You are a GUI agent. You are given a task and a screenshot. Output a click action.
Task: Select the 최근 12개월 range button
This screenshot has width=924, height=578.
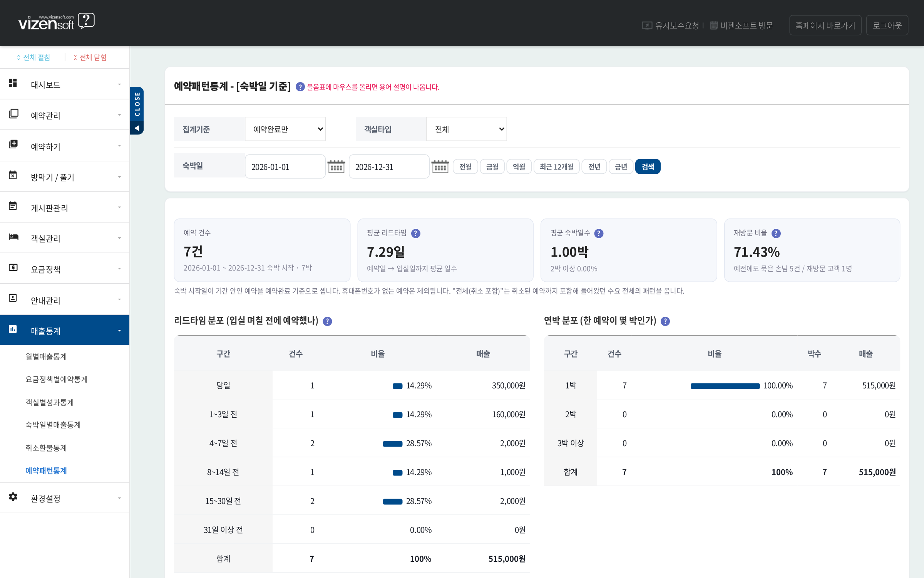click(556, 166)
